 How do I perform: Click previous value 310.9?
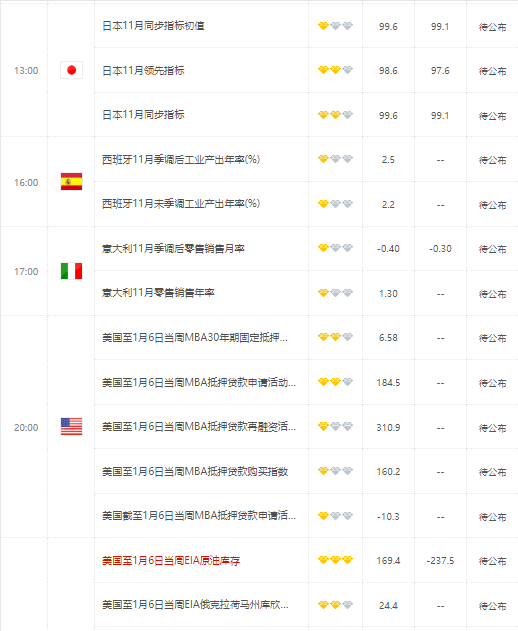tap(388, 427)
